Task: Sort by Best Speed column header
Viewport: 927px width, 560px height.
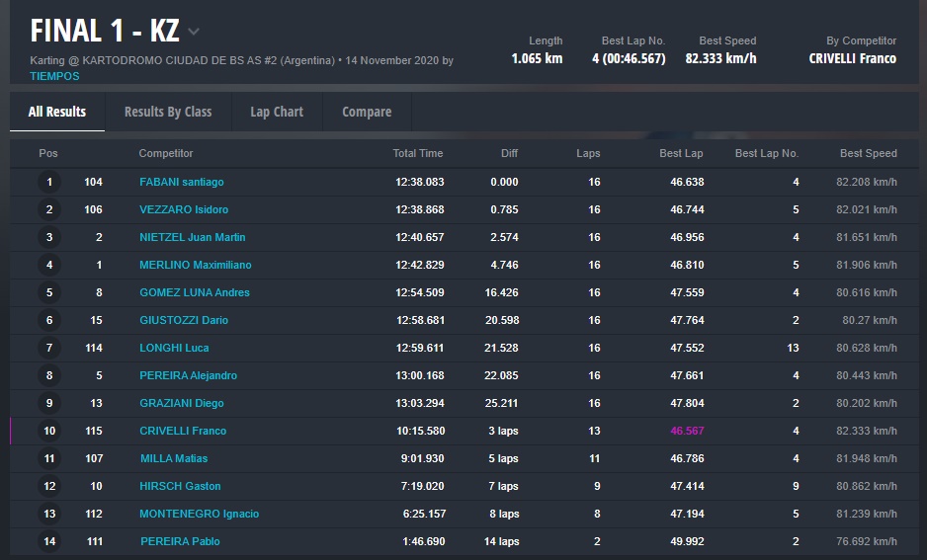Action: pyautogui.click(x=868, y=153)
